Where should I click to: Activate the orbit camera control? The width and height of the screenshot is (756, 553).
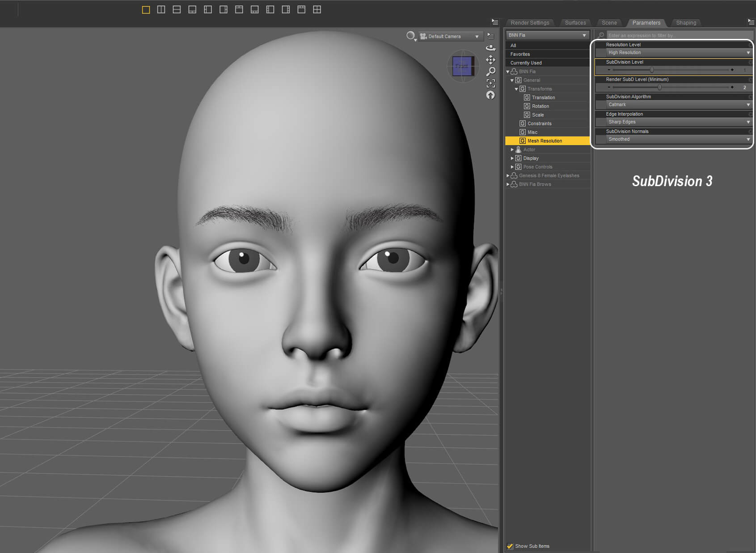pyautogui.click(x=490, y=47)
